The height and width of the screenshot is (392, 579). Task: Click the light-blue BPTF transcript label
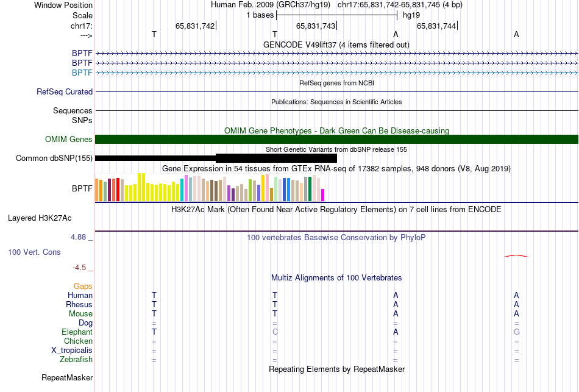pyautogui.click(x=82, y=73)
